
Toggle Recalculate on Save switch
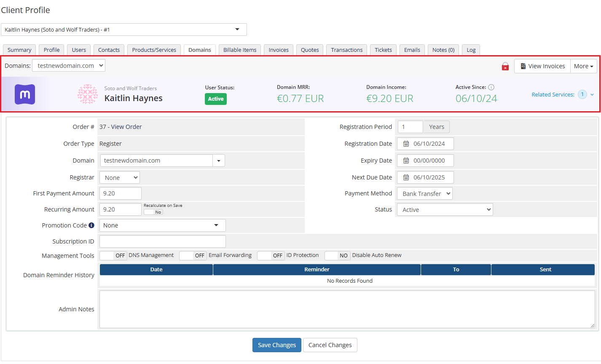pyautogui.click(x=153, y=212)
